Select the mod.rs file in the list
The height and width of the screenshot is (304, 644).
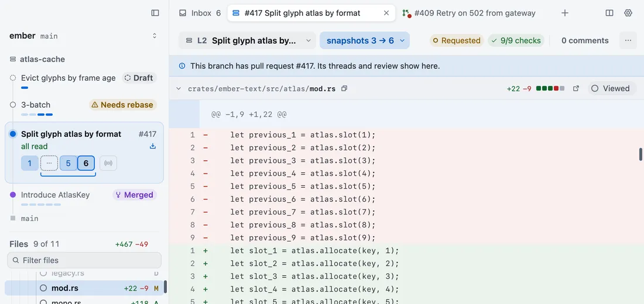84,288
